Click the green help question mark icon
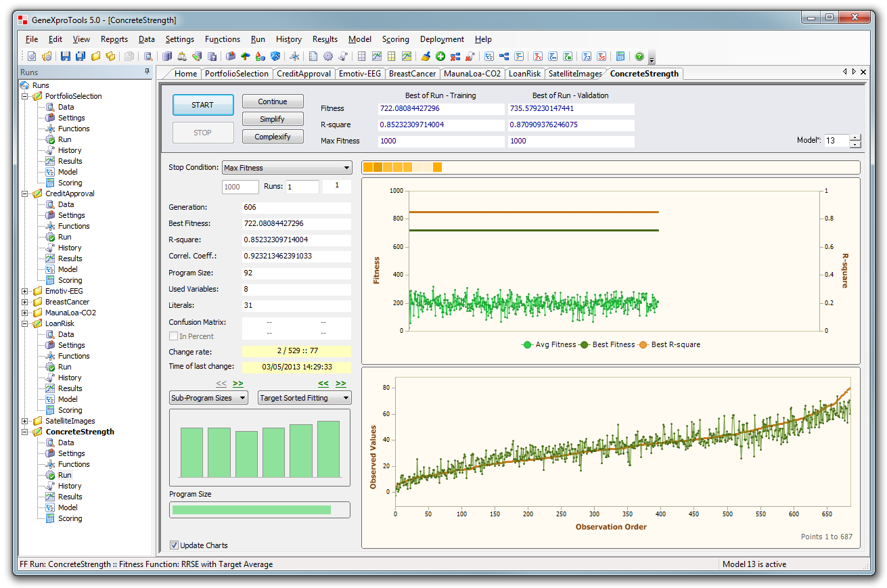The image size is (887, 588). [x=639, y=57]
